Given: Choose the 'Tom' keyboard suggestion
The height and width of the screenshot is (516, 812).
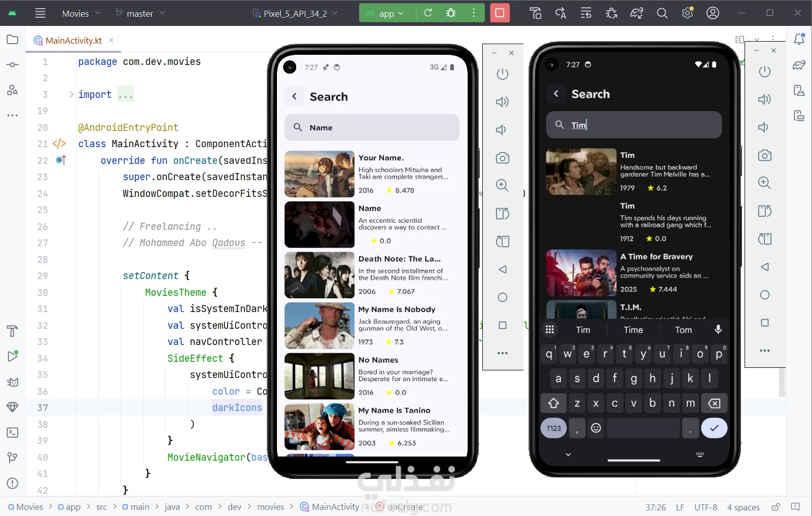Looking at the screenshot, I should tap(683, 330).
